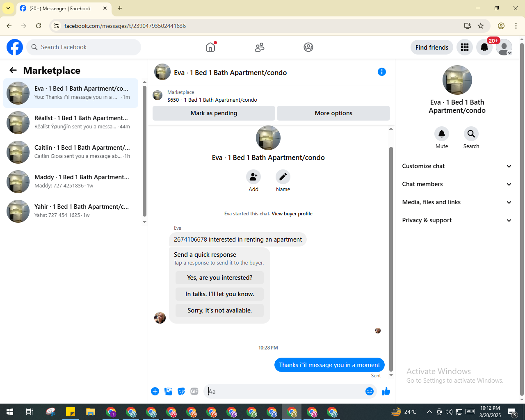The image size is (525, 420).
Task: Open the tab search dropdown arrow in Chrome
Action: click(x=8, y=8)
